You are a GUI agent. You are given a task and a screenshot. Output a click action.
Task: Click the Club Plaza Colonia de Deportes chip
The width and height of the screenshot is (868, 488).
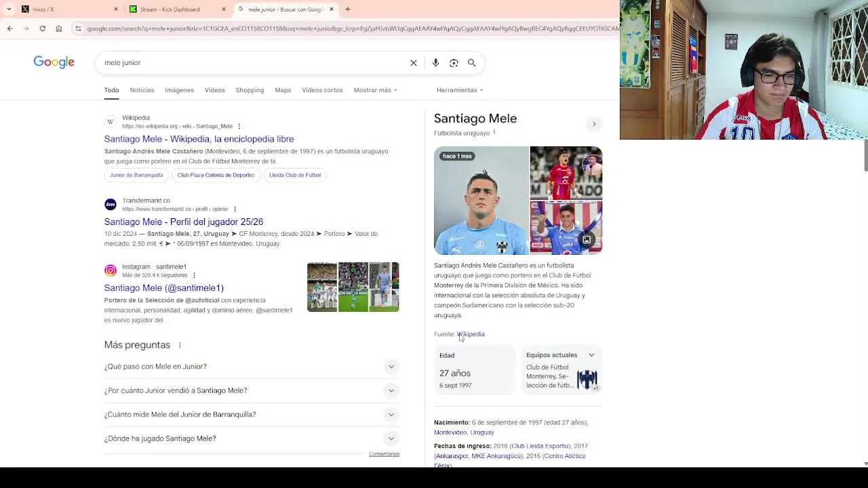[x=216, y=175]
